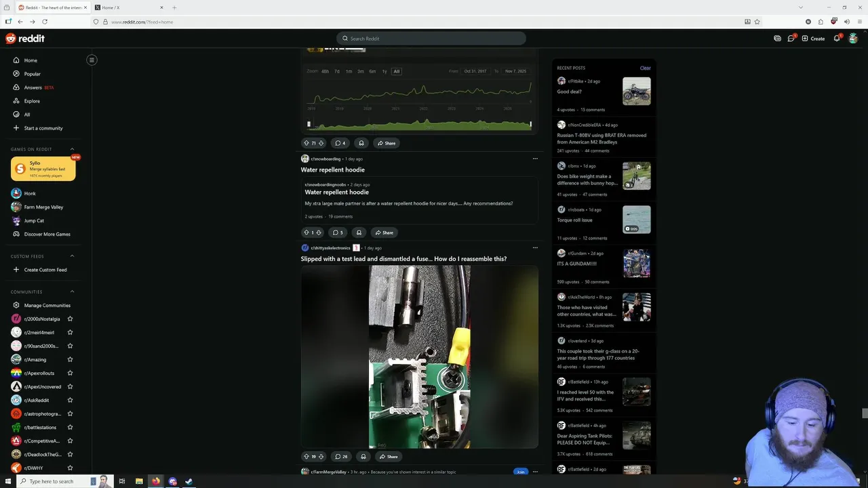Collapse the Custom Feeds section
The width and height of the screenshot is (868, 488).
point(73,256)
